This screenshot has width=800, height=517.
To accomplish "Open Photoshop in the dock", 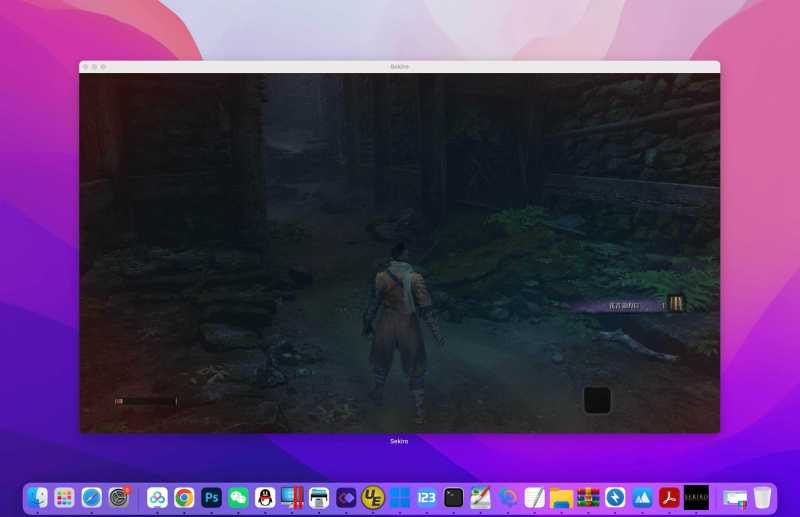I will 211,498.
